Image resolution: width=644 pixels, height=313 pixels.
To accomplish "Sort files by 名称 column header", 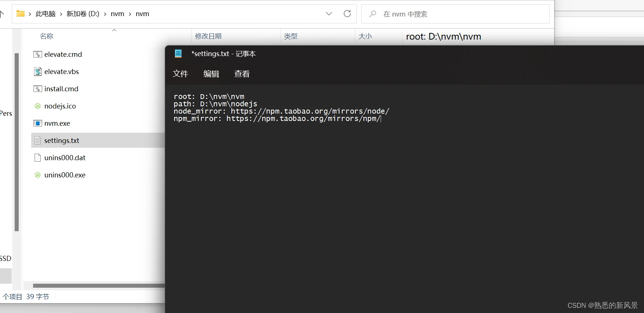I will (x=47, y=36).
